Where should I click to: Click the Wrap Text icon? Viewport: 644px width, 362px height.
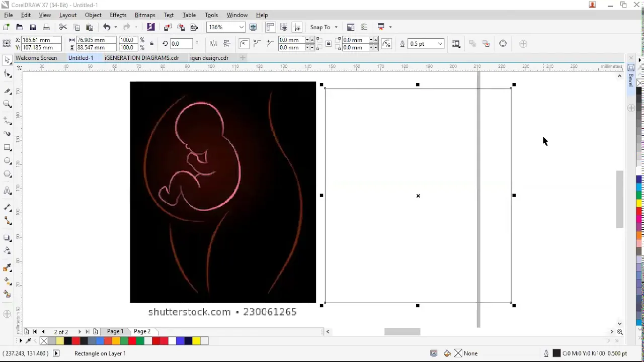(456, 44)
